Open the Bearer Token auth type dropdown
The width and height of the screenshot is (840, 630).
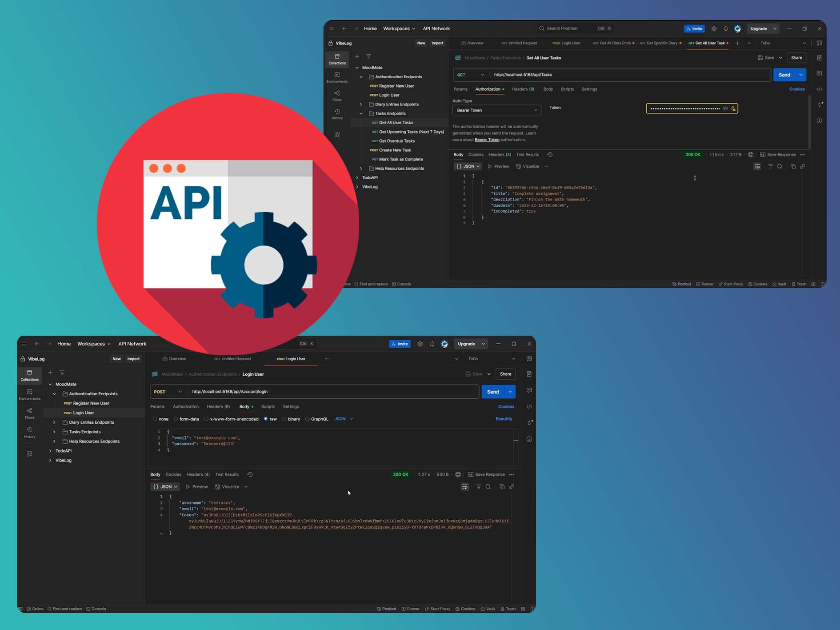[496, 110]
